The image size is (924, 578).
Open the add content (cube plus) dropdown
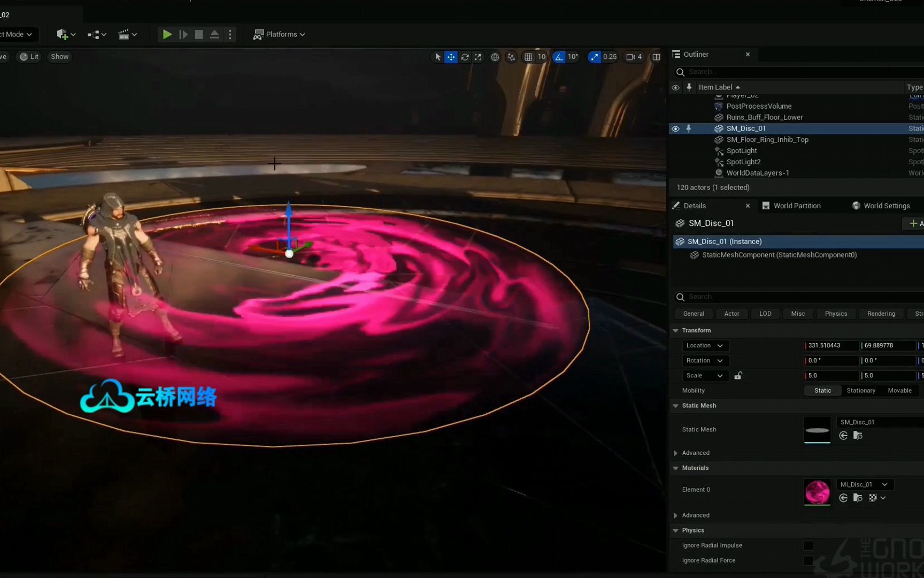pyautogui.click(x=66, y=34)
